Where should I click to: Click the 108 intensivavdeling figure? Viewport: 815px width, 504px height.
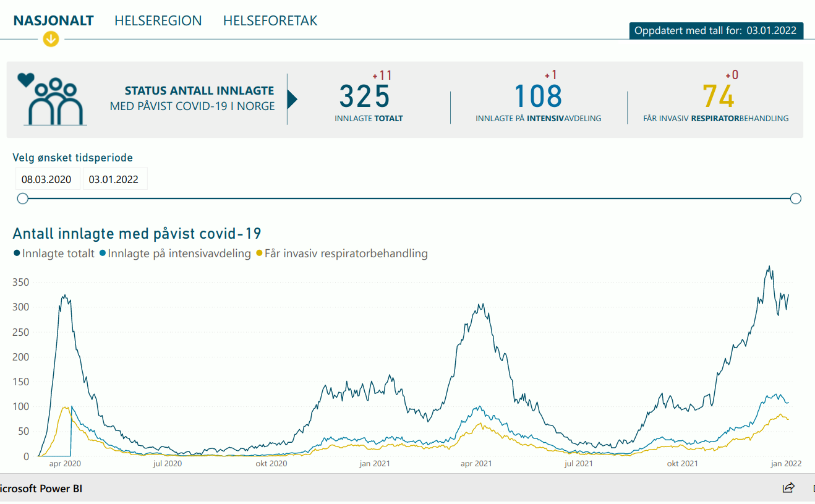538,97
